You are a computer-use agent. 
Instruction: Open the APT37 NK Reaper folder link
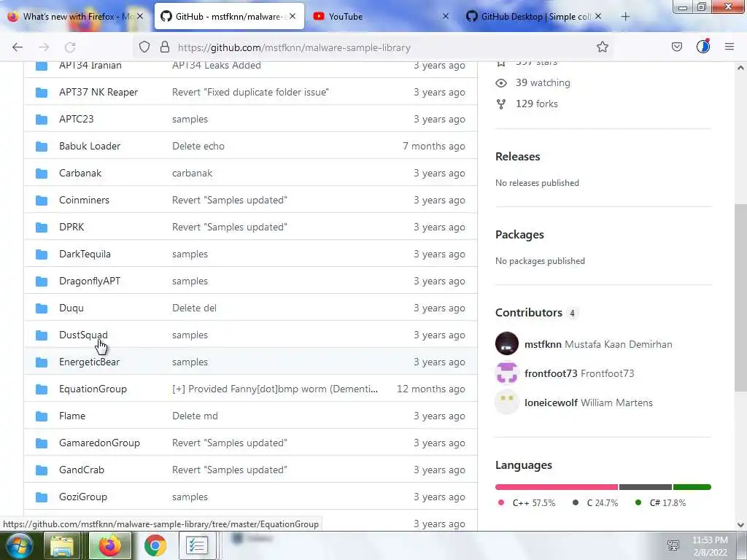(98, 92)
